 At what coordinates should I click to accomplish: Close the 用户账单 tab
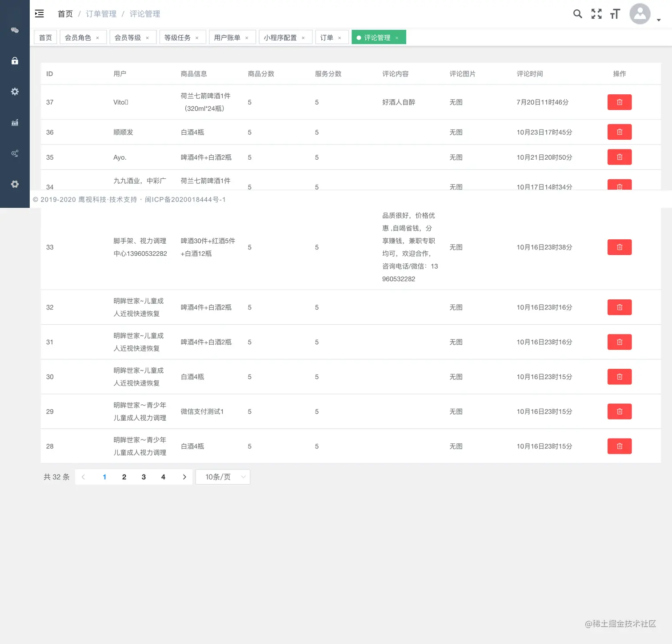(x=247, y=37)
